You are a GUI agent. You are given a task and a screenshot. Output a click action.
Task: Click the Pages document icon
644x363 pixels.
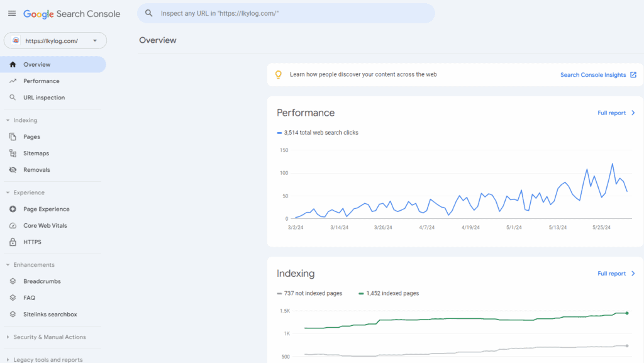(x=13, y=137)
